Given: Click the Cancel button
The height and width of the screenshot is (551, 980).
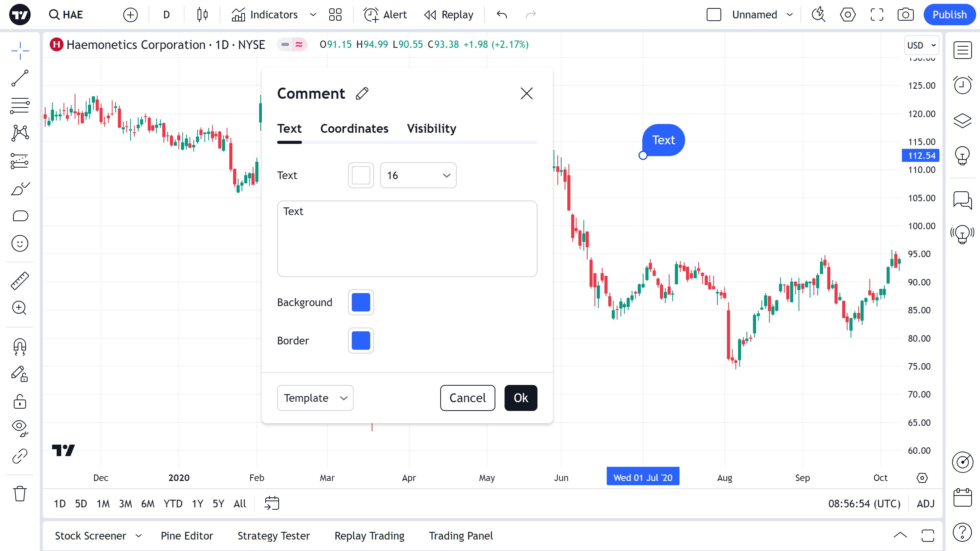Looking at the screenshot, I should coord(467,398).
